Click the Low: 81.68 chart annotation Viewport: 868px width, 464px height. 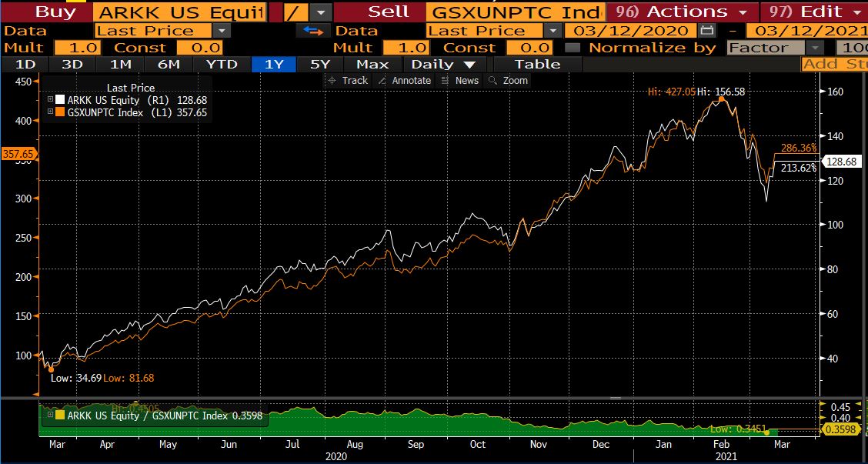point(129,378)
